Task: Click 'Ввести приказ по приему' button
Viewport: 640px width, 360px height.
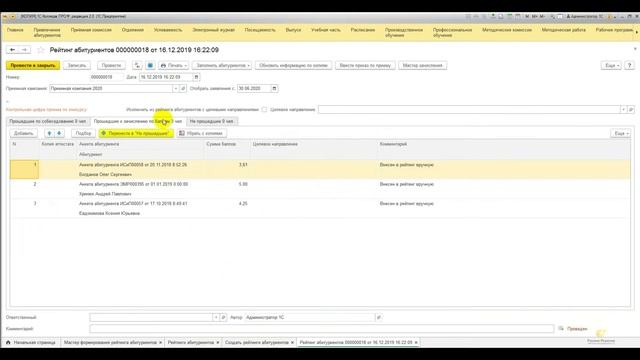Action: (x=365, y=65)
